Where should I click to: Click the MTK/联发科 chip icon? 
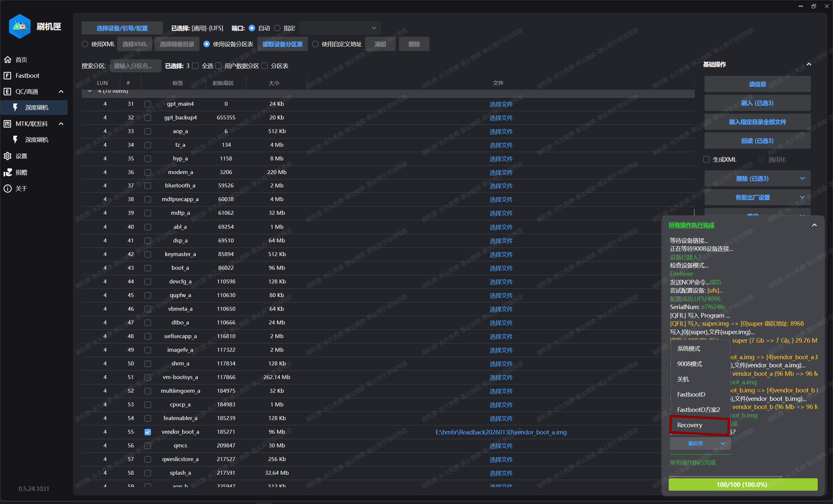pyautogui.click(x=7, y=124)
